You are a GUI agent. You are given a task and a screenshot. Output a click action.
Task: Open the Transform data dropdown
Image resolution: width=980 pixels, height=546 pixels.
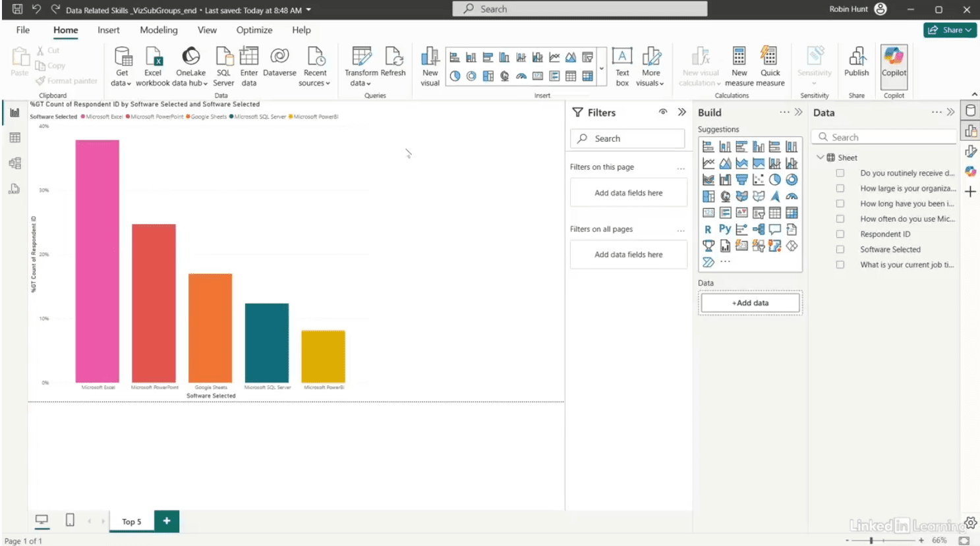coord(361,66)
